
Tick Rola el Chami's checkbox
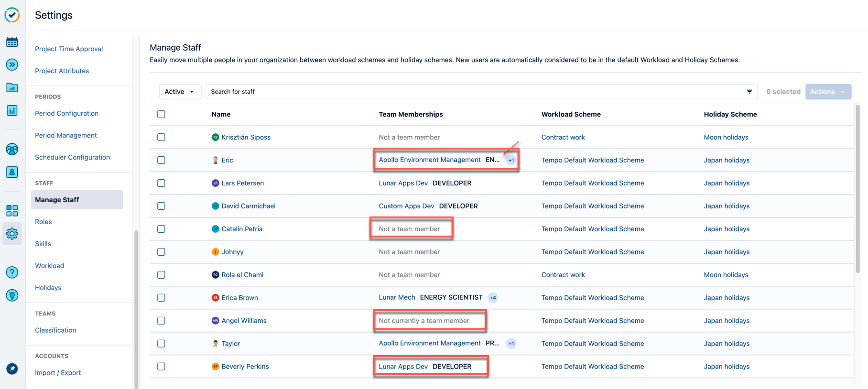click(x=161, y=275)
